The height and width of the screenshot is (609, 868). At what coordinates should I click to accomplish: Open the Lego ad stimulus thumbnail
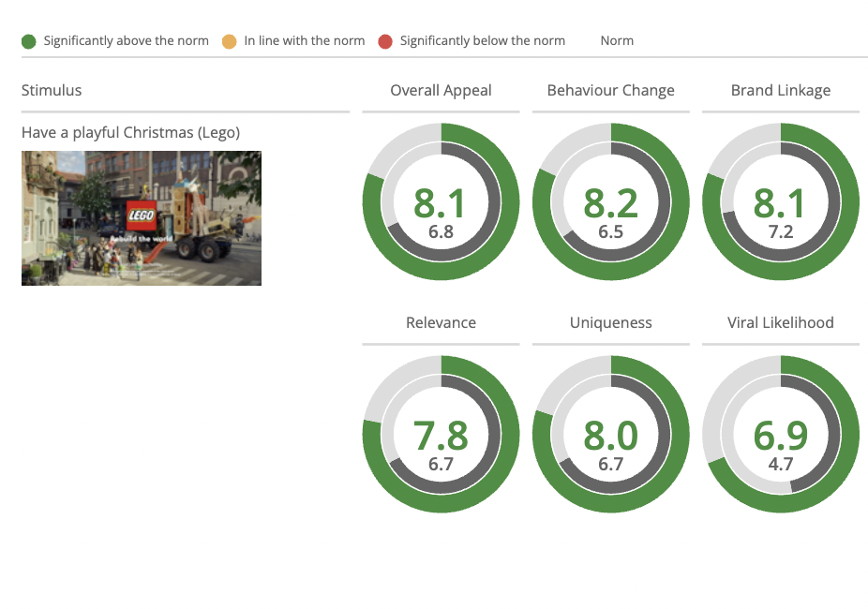pyautogui.click(x=142, y=218)
